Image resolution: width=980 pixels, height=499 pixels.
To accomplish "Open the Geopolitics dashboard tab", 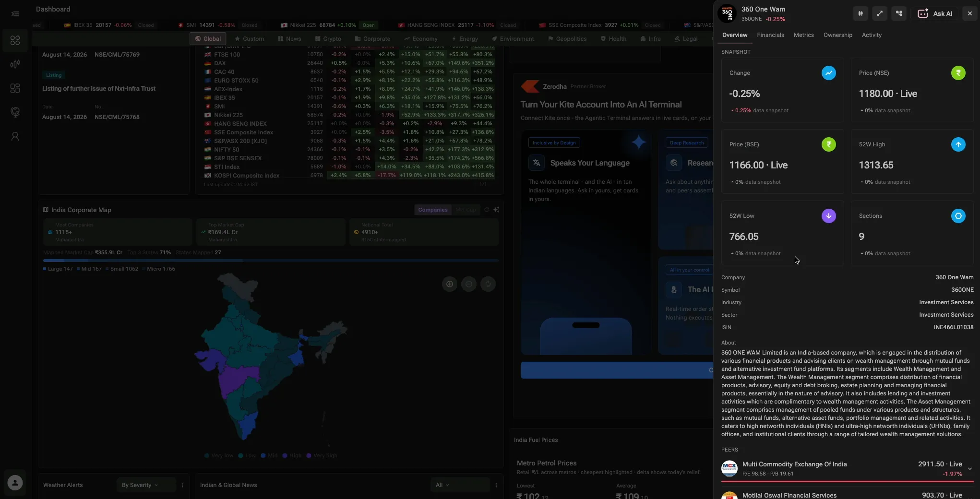I will [x=567, y=39].
